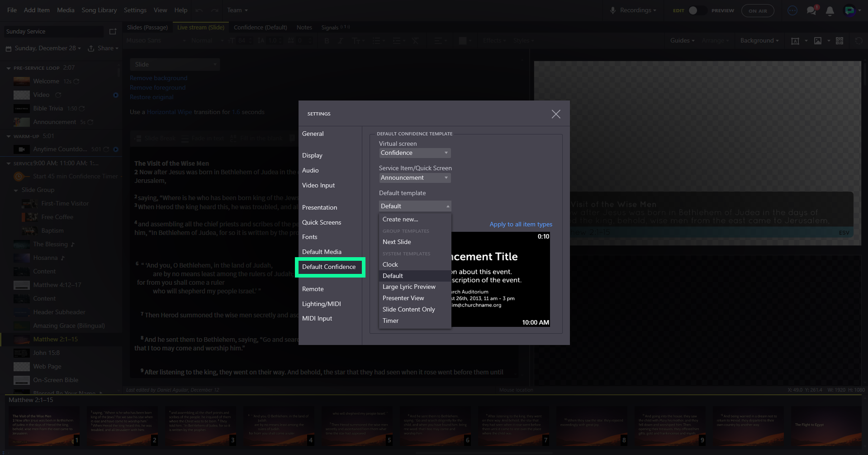Click the insert image icon in toolbar
The width and height of the screenshot is (868, 455).
coord(818,41)
